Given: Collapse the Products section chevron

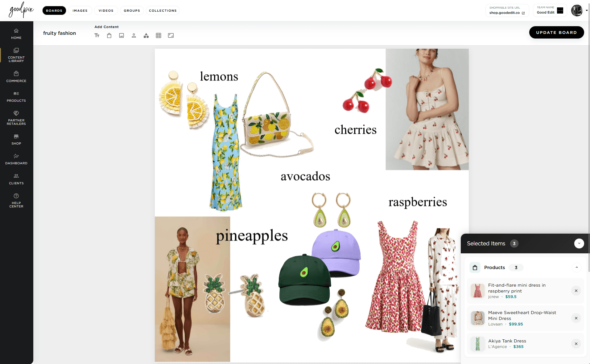Looking at the screenshot, I should [x=576, y=268].
